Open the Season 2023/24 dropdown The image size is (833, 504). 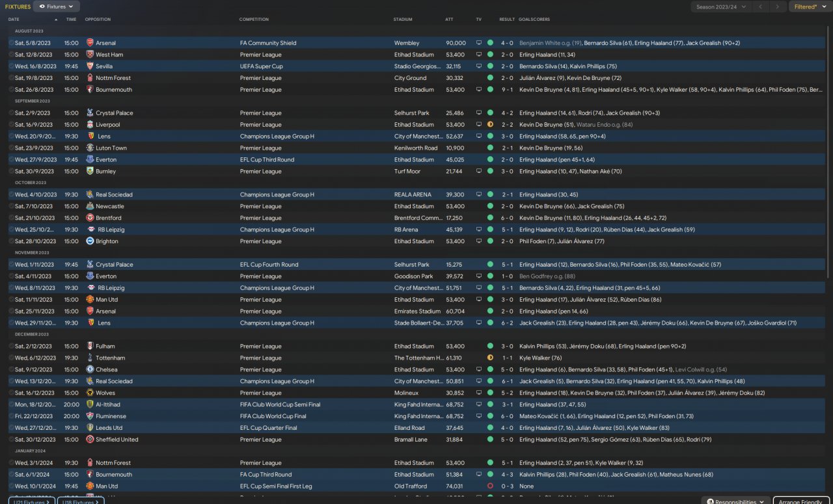721,7
